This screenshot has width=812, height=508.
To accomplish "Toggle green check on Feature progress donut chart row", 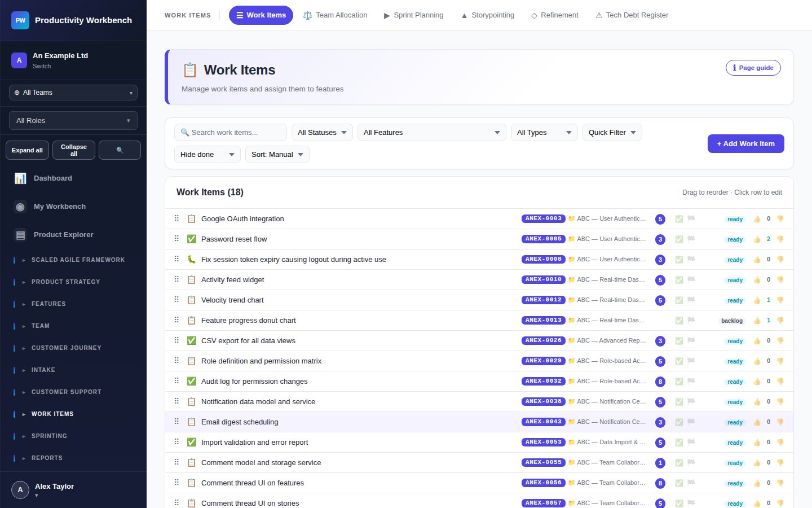I will pyautogui.click(x=679, y=321).
